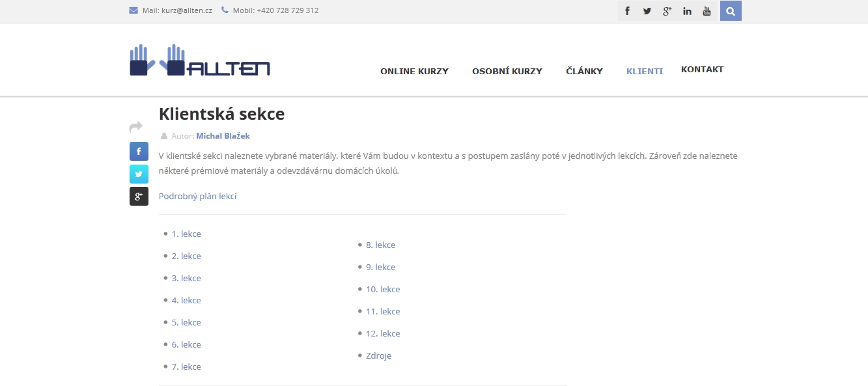Open author link Michal Blažek
The width and height of the screenshot is (868, 386).
pos(223,136)
